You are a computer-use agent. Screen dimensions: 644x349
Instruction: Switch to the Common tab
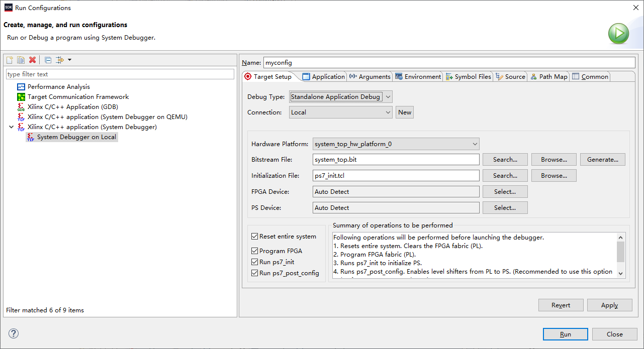[590, 77]
